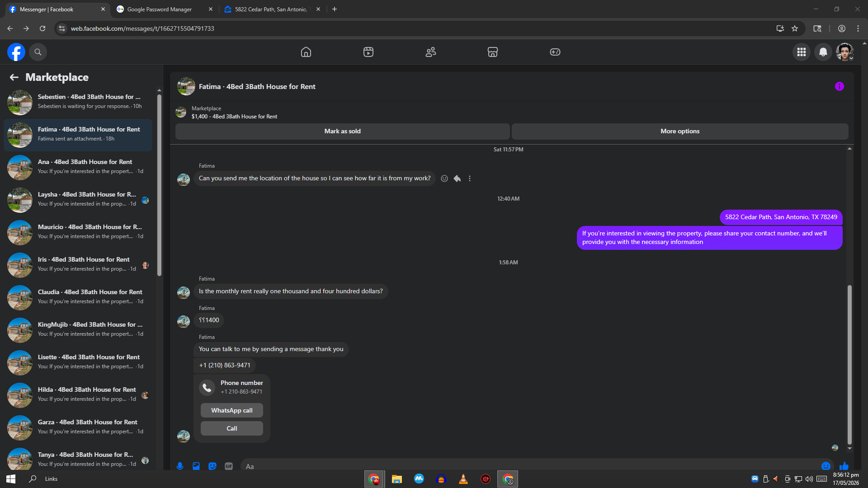Click the Call button under phone number
Screen dimensions: 868x488
(x=232, y=428)
